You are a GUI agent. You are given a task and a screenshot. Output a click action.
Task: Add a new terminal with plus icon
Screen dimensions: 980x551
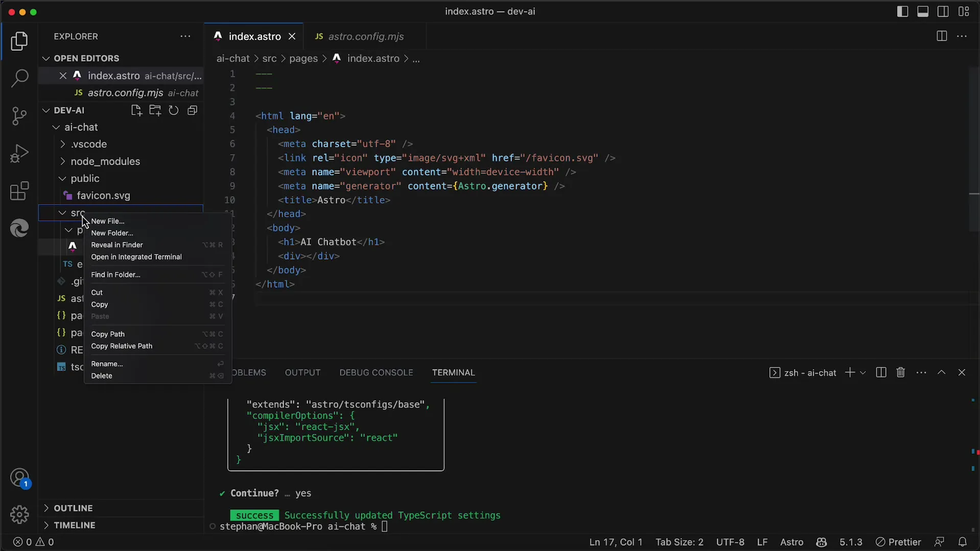pyautogui.click(x=849, y=373)
